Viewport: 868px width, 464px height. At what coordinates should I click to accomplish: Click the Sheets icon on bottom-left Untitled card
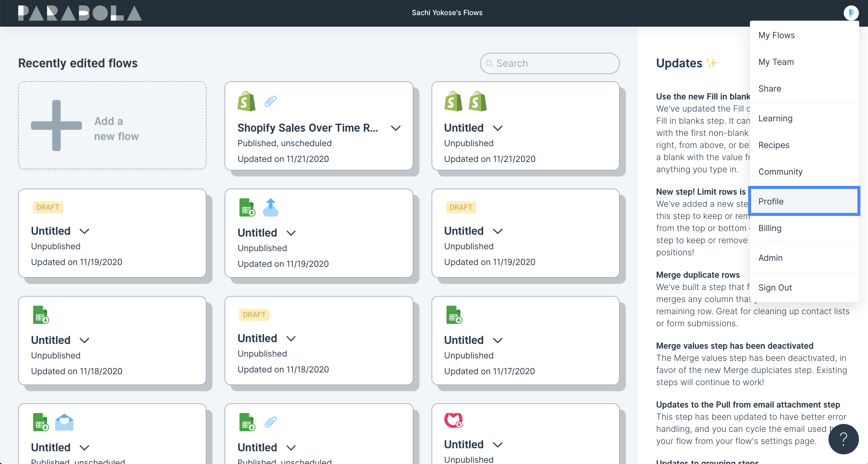coord(41,422)
